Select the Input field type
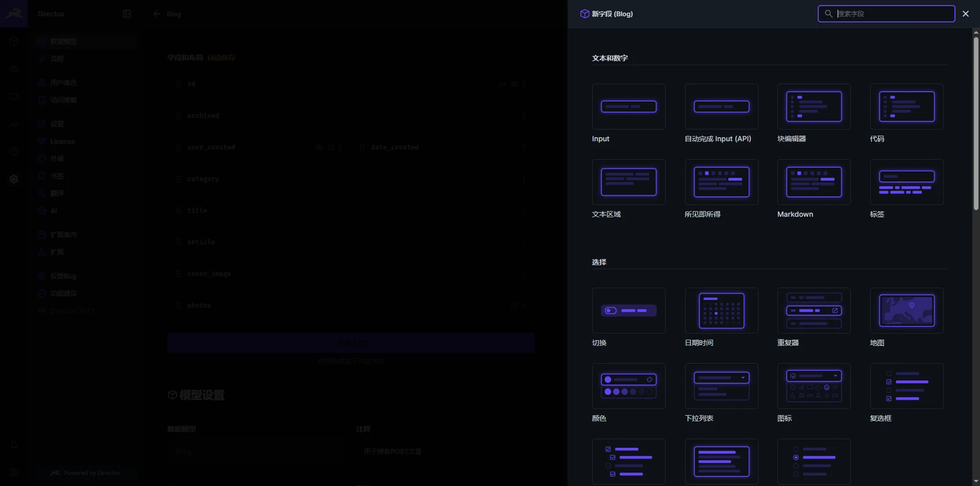Viewport: 980px width, 486px height. [x=628, y=107]
